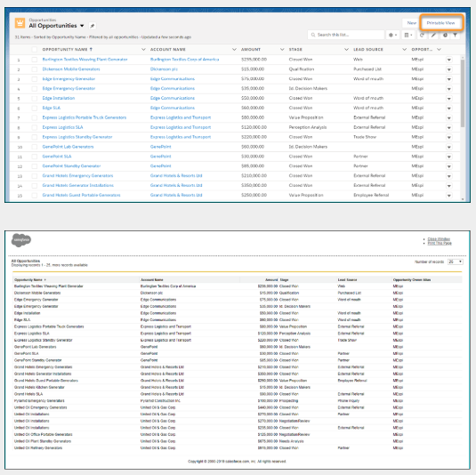This screenshot has height=475, width=476.
Task: Open row actions for GenePoint SLA
Action: coord(449,157)
